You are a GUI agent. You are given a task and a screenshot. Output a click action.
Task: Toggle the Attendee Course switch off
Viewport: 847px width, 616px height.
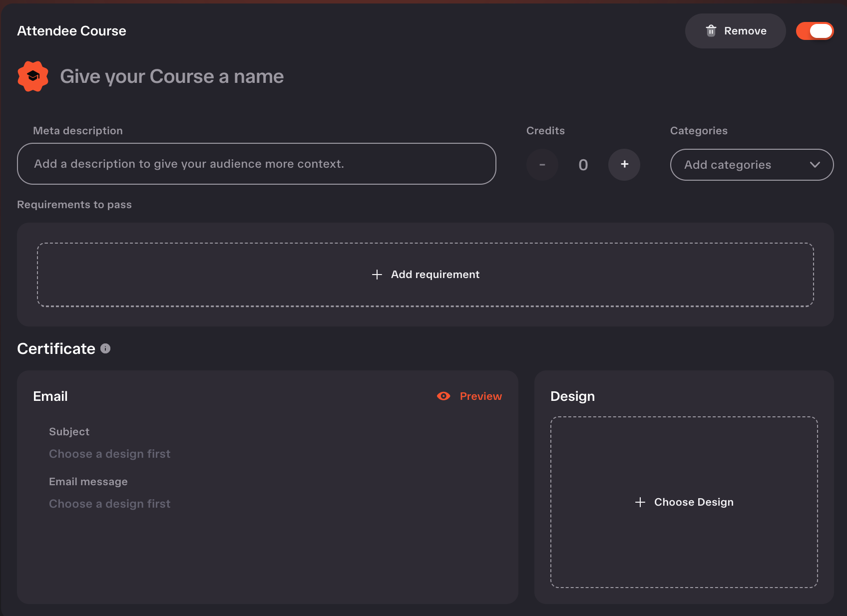815,31
